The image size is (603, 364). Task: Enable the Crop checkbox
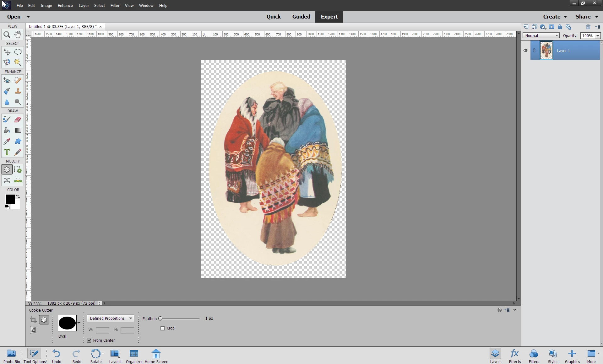click(163, 328)
